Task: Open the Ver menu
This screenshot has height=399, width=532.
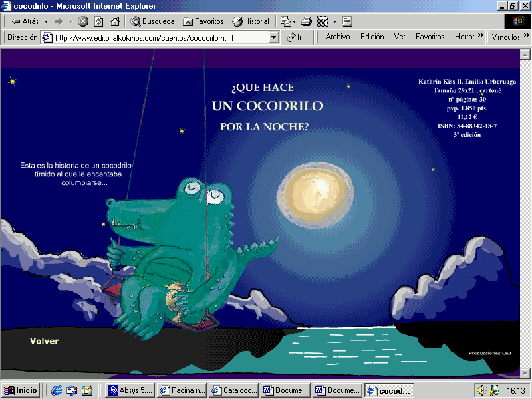Action: pyautogui.click(x=400, y=37)
